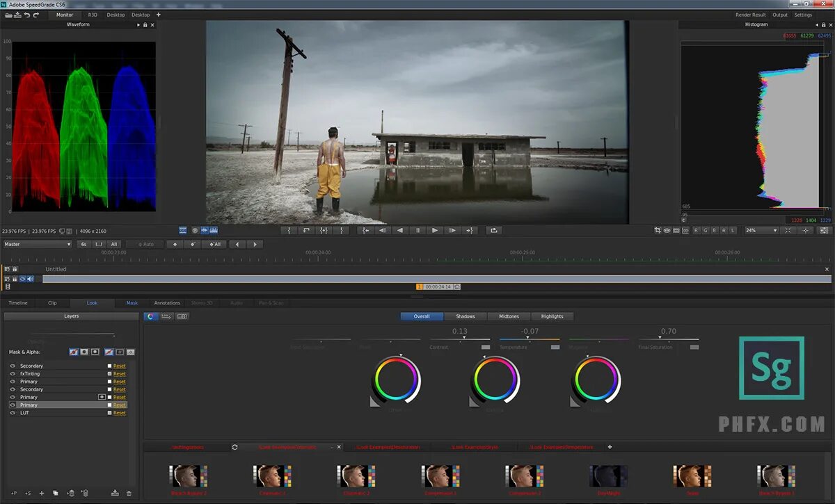The height and width of the screenshot is (504, 835).
Task: Reset the Primary layer via its Reset link
Action: tap(119, 405)
